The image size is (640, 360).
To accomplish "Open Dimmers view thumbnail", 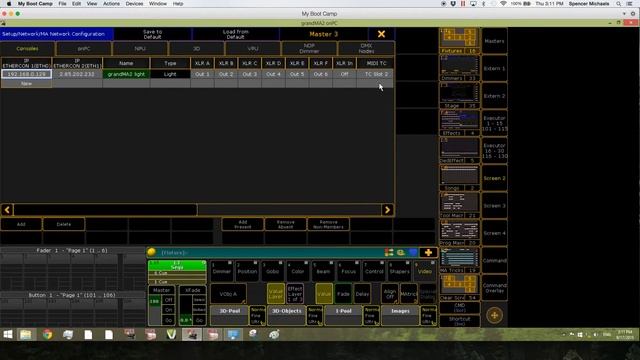I will click(x=459, y=68).
